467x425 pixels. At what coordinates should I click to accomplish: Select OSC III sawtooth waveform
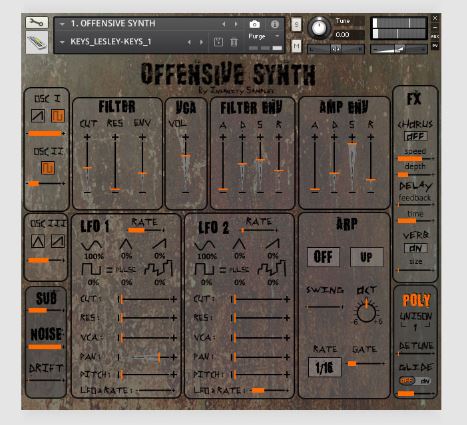(58, 241)
